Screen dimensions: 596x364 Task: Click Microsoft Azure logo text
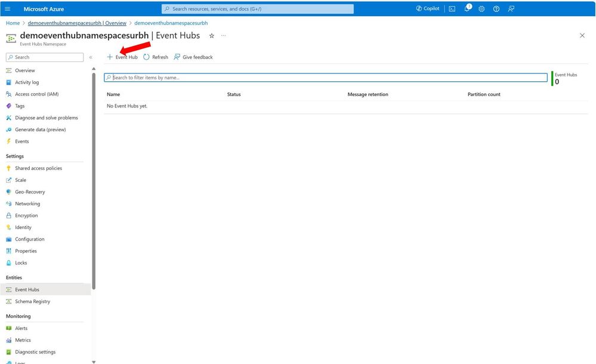pos(44,9)
